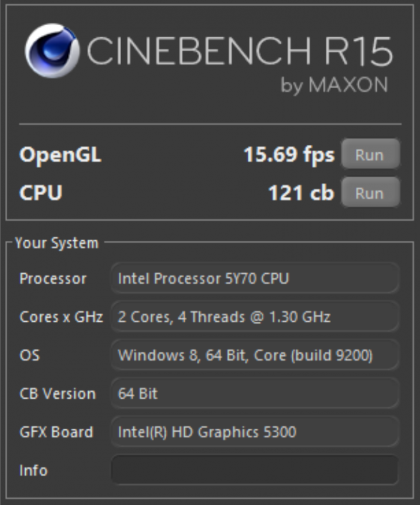Run the OpenGL benchmark
The image size is (420, 505).
click(370, 154)
